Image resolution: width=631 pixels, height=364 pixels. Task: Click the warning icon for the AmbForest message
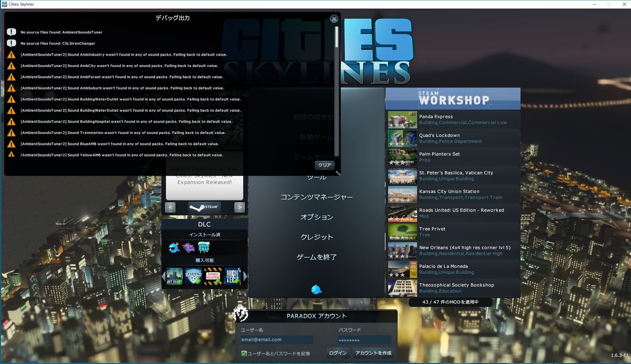pyautogui.click(x=11, y=77)
